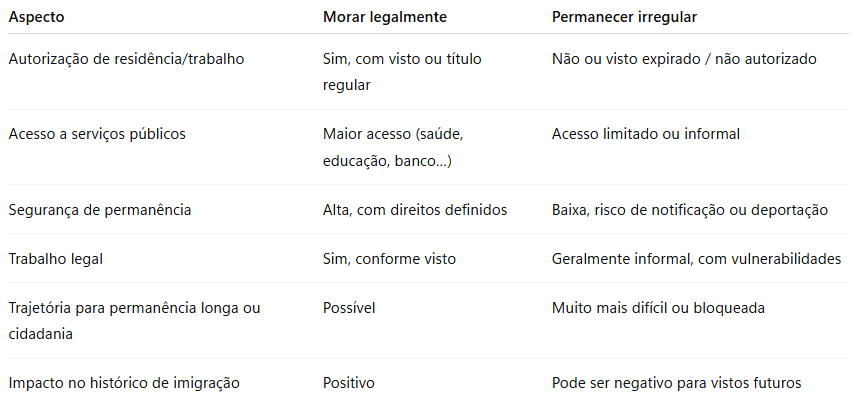Viewport: 857px width, 410px height.
Task: Click the "Acesso a serviços públicos" row label
Action: coord(97,134)
